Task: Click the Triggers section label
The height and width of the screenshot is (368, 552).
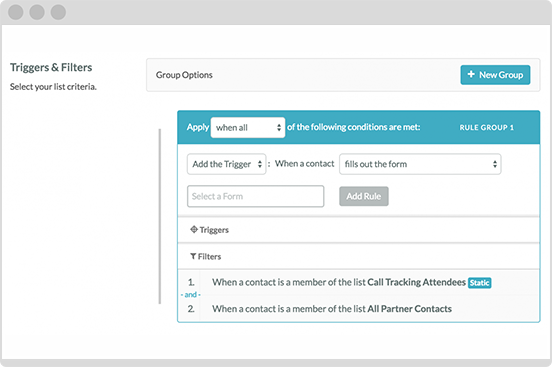Action: pos(214,230)
